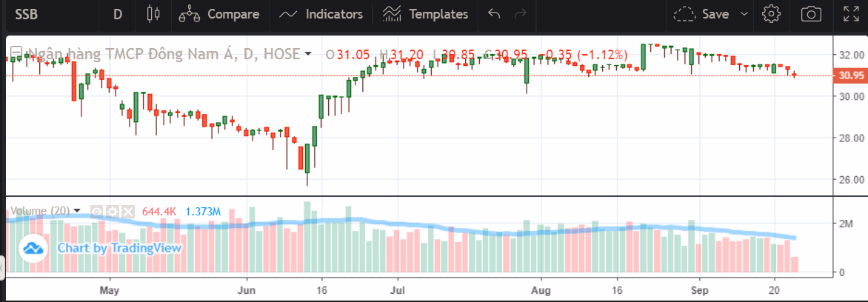Screen dimensions: 868x302
Task: Open the candlestick chart style selector
Action: point(153,13)
